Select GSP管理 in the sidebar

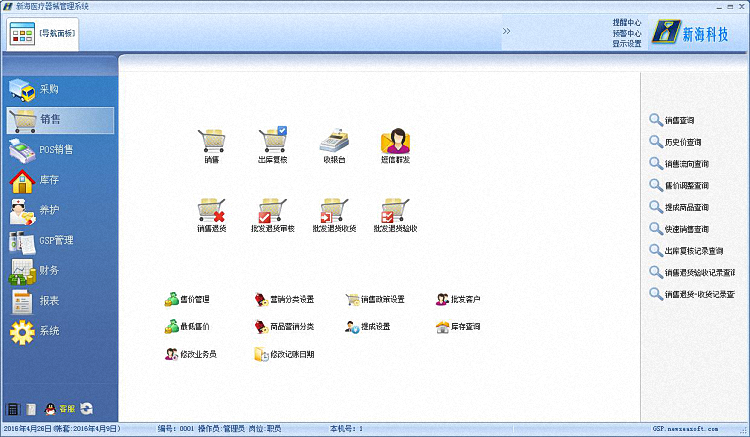[60, 240]
